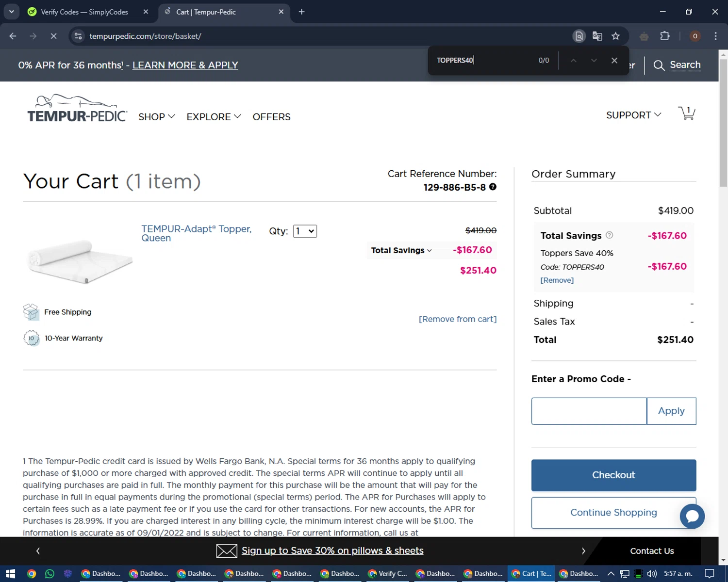728x582 pixels.
Task: Open the notifications icon in system tray
Action: 709,574
